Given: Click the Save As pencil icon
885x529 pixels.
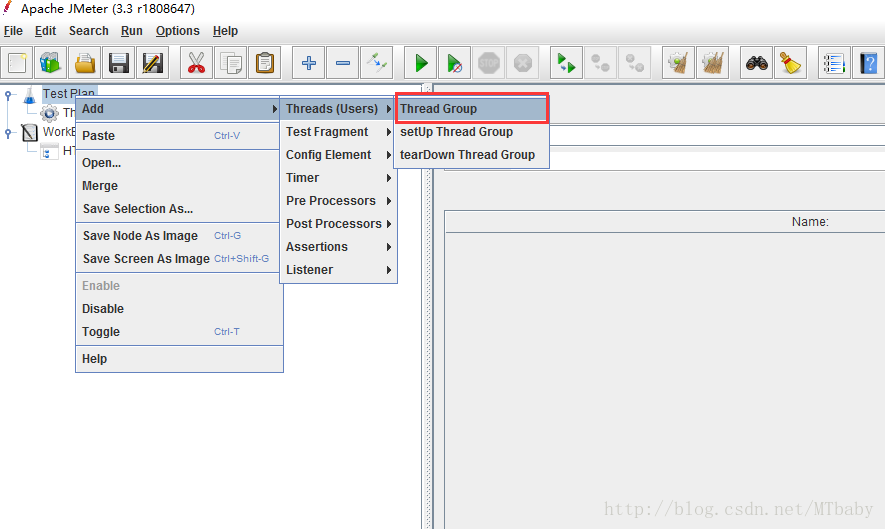Looking at the screenshot, I should (x=152, y=63).
